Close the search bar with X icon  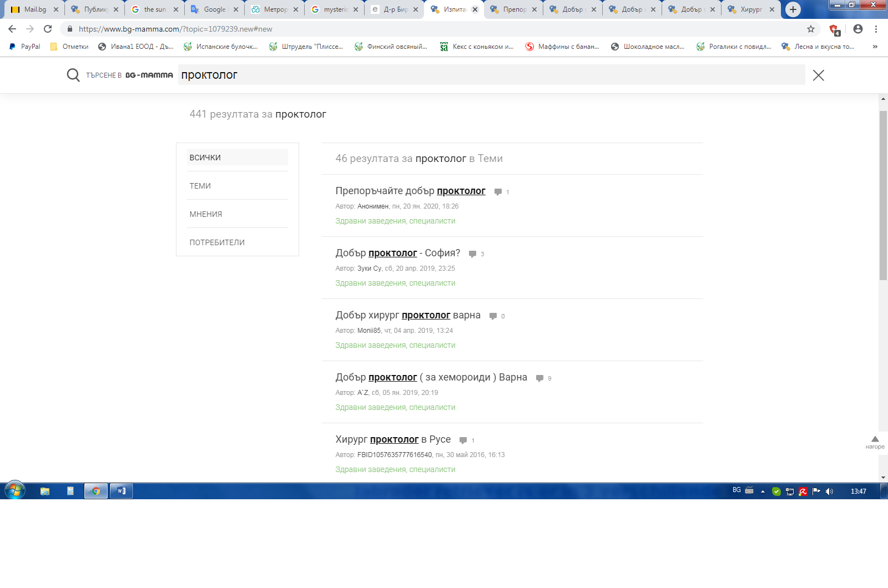coord(818,75)
